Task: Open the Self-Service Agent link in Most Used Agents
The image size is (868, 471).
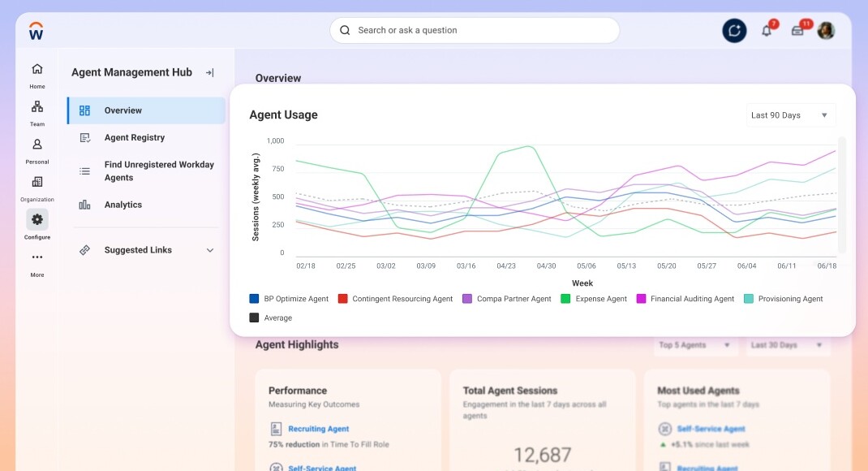Action: 711,429
